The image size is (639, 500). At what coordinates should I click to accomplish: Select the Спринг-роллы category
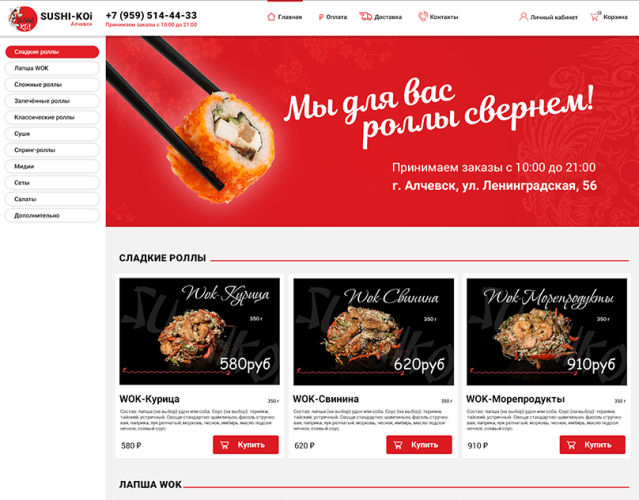(52, 150)
